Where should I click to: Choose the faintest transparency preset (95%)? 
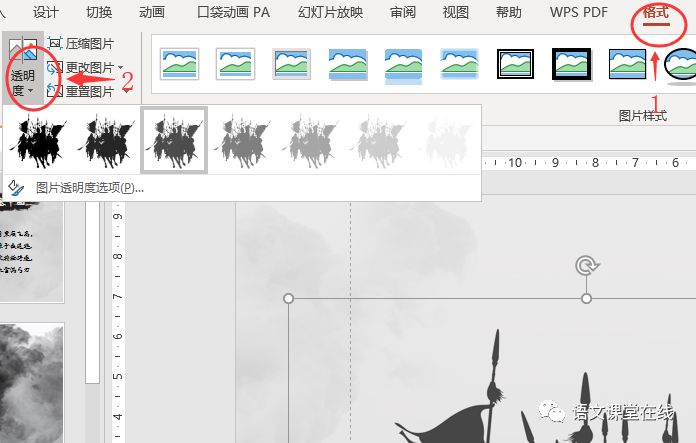coord(447,140)
